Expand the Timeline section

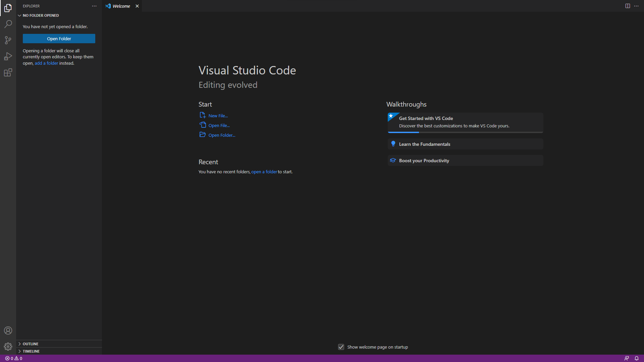[31, 351]
